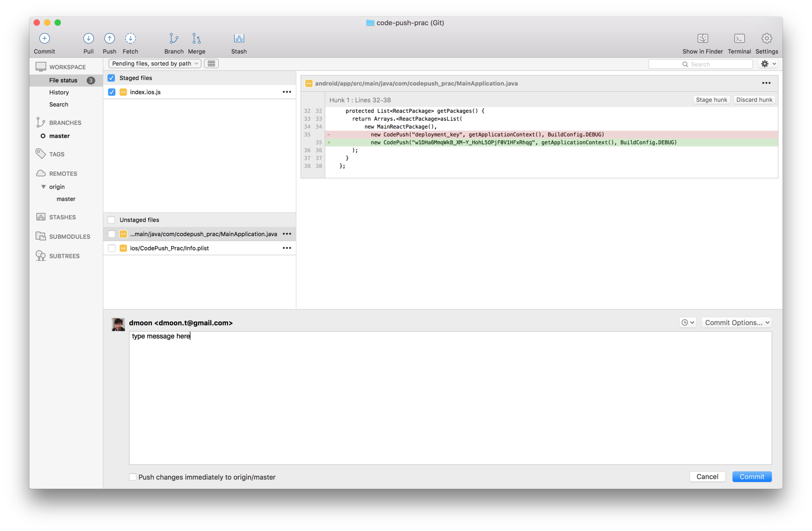The height and width of the screenshot is (531, 812).
Task: Click the Commit toolbar icon
Action: point(44,39)
